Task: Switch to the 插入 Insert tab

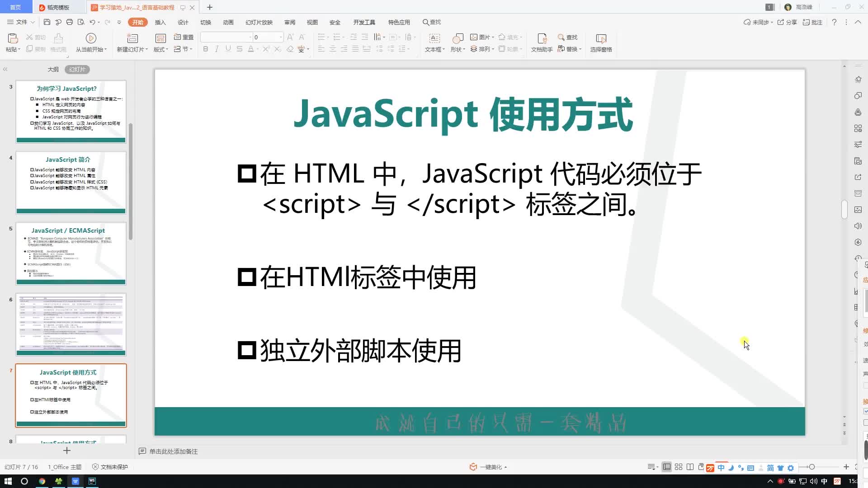Action: click(x=160, y=22)
